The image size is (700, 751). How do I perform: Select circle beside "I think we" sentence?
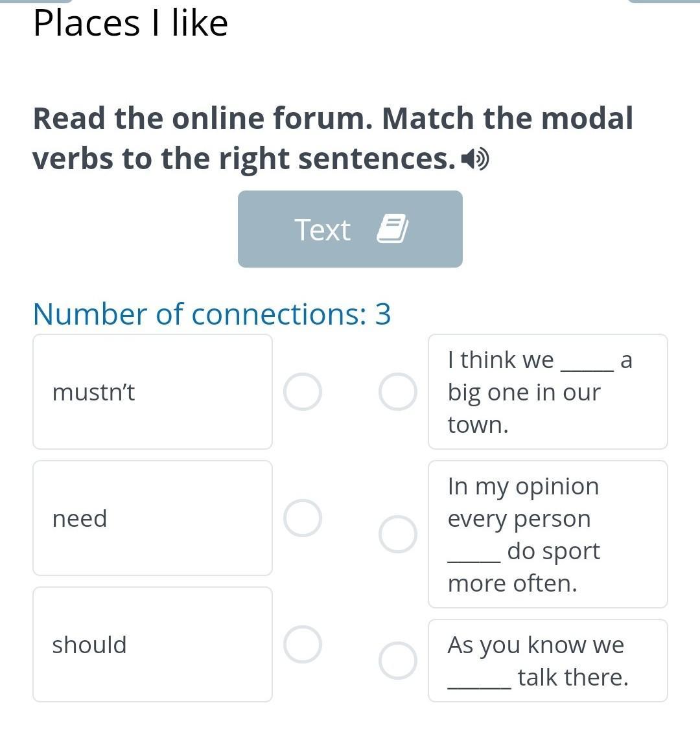[x=397, y=391]
